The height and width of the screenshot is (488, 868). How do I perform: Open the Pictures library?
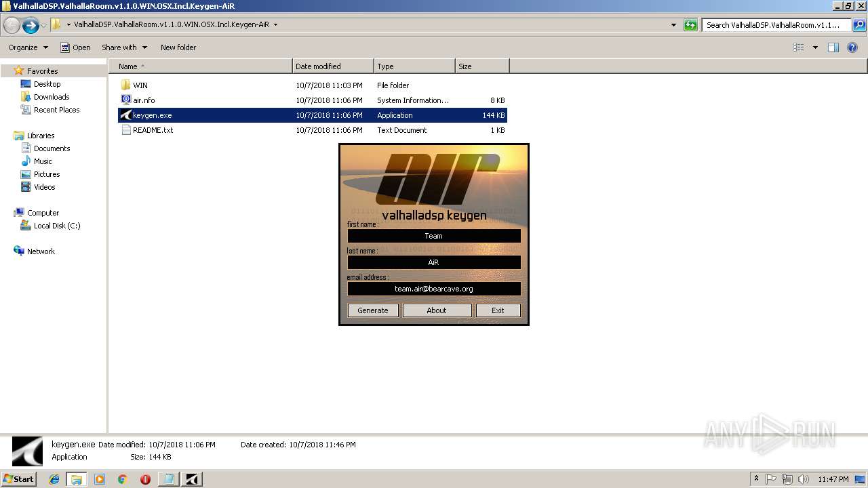click(x=47, y=174)
